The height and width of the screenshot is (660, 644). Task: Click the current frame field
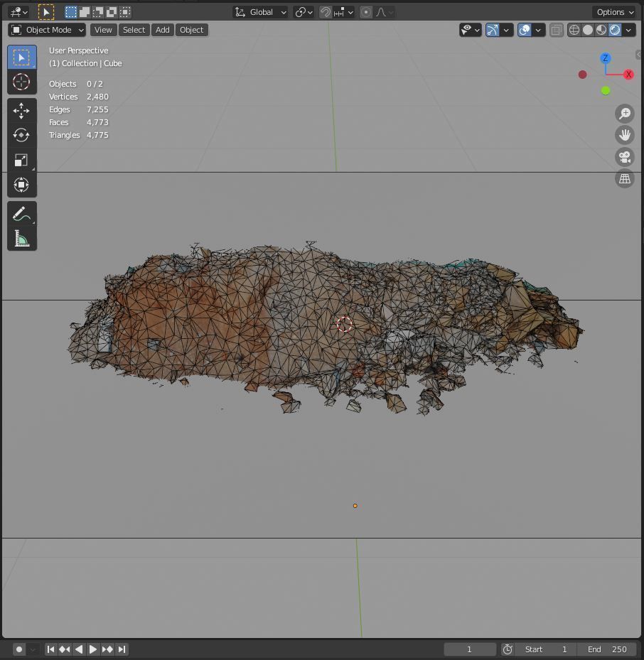pyautogui.click(x=470, y=649)
